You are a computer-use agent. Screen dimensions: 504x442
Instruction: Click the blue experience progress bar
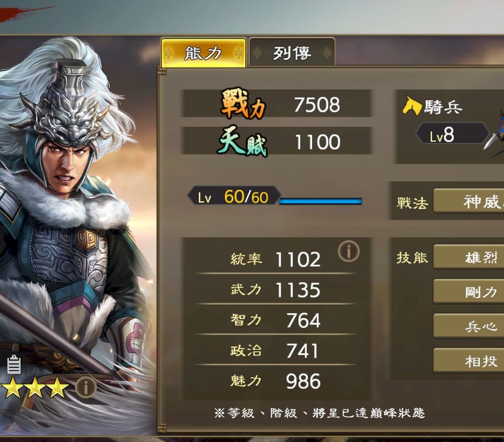(x=320, y=201)
